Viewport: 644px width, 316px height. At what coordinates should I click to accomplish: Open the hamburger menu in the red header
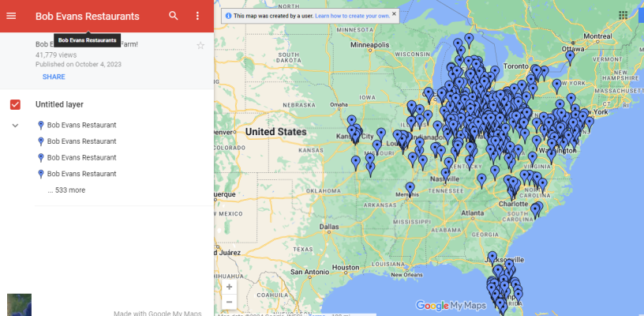[11, 16]
